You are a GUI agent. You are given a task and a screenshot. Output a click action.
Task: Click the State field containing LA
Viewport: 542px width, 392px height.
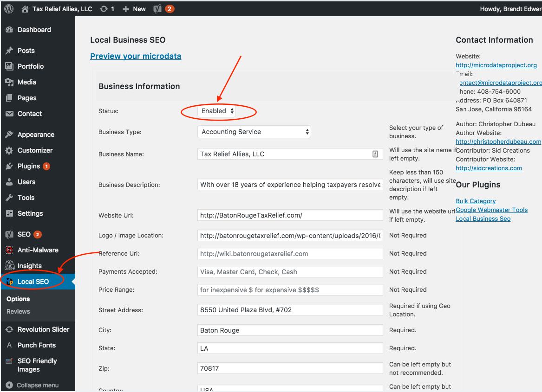[290, 348]
